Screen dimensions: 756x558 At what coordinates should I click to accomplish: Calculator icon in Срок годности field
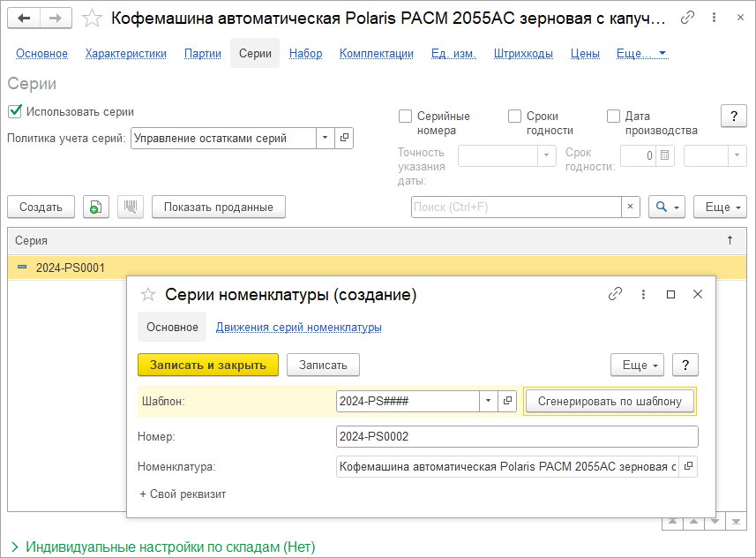(664, 155)
